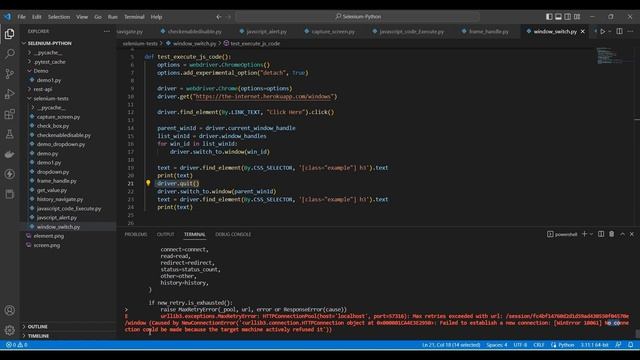Open the File menu

pos(22,17)
